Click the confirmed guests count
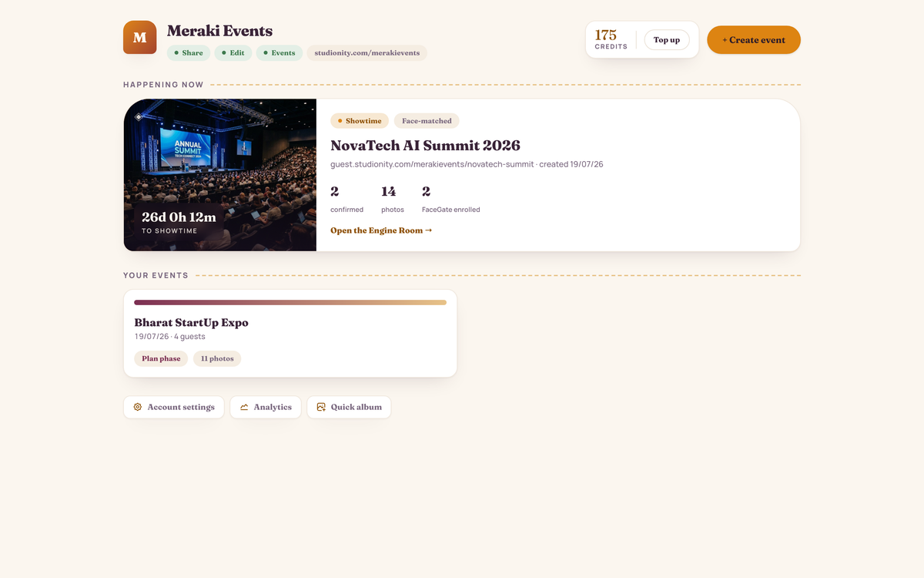Screen dimensions: 924x578 pos(346,199)
